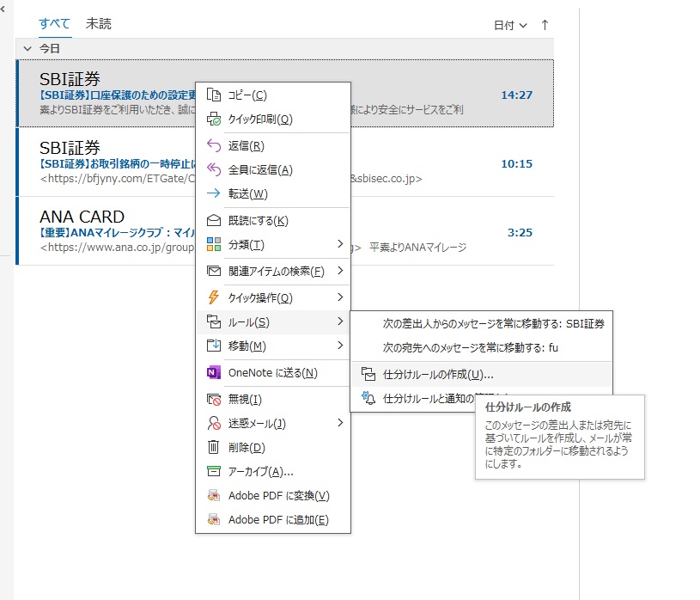Image resolution: width=700 pixels, height=600 pixels.
Task: Choose 転送(W) to forward the message
Action: point(273,194)
